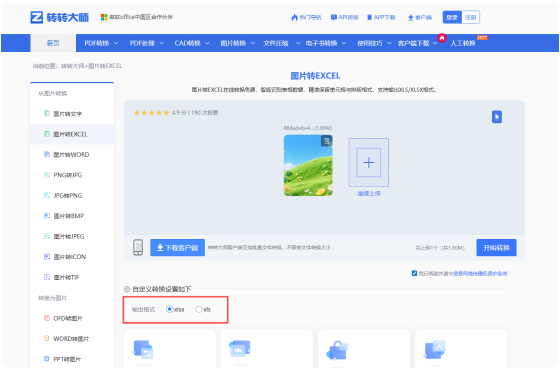This screenshot has width=560, height=369.
Task: Open 图片转TIF in the sidebar
Action: [x=66, y=277]
